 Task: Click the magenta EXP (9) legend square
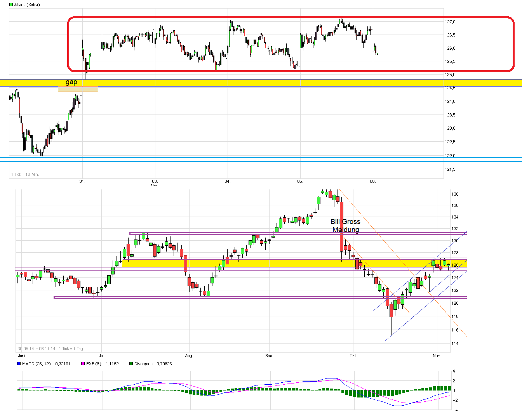pos(82,364)
